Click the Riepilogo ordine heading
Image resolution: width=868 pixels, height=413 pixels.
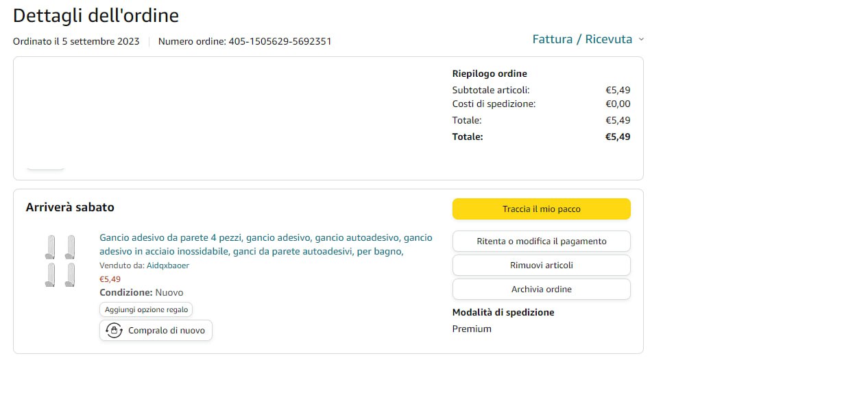point(490,73)
